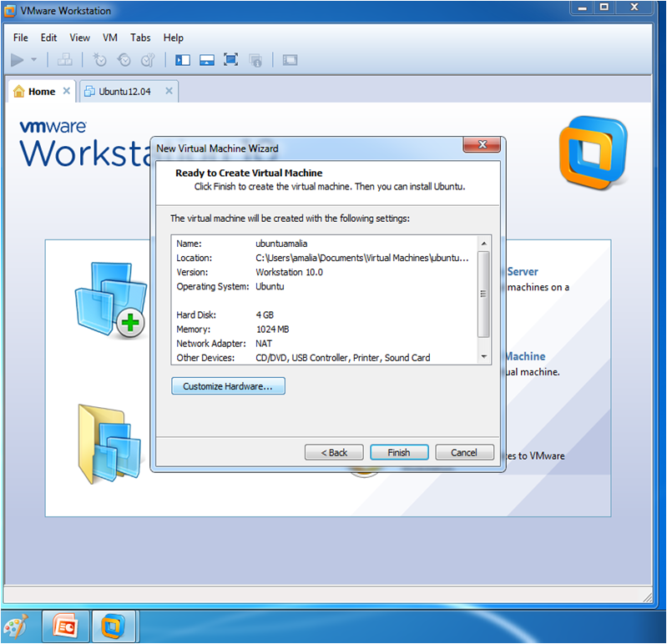The image size is (667, 644).
Task: Click the Version value Workstation 10.0
Action: pyautogui.click(x=290, y=272)
